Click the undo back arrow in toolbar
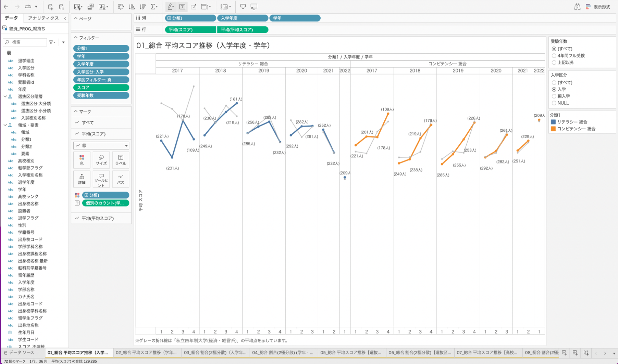 coord(6,7)
